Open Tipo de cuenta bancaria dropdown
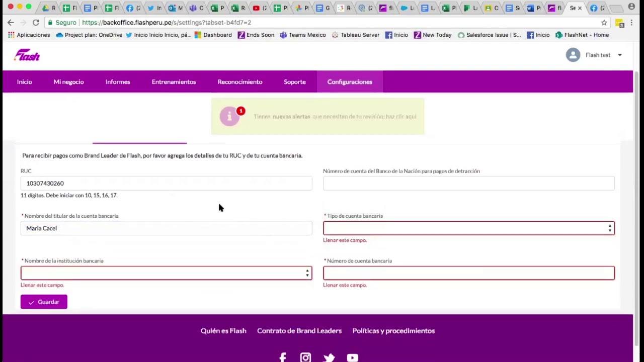Viewport: 644px width, 362px height. click(x=469, y=228)
